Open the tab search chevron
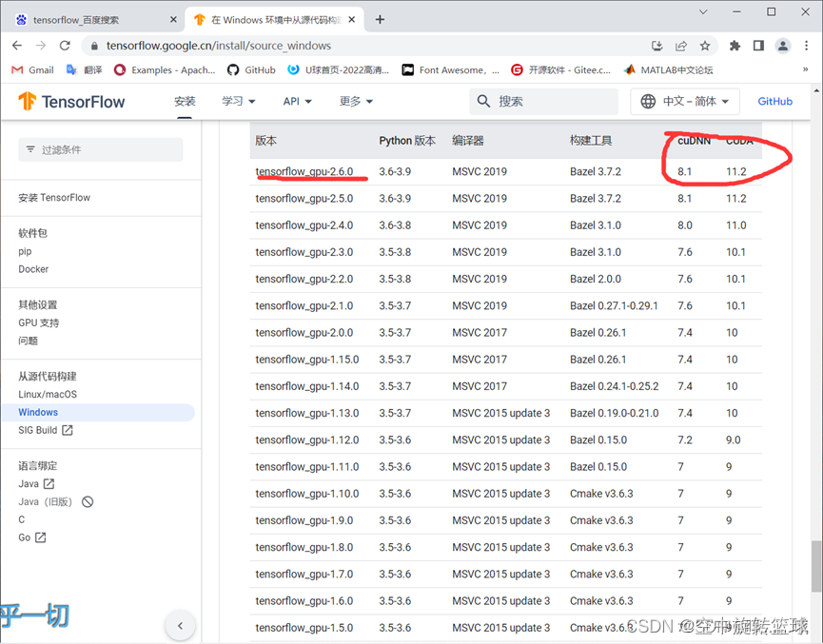 [x=703, y=11]
